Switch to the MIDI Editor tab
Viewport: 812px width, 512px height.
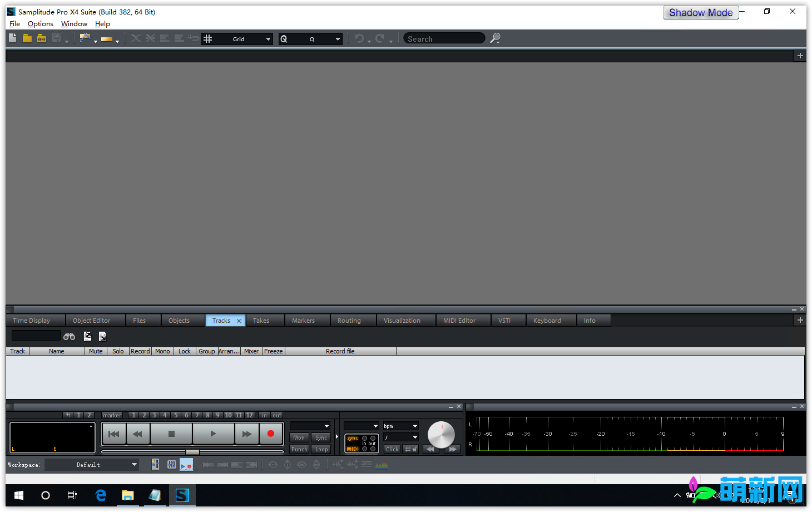click(459, 321)
